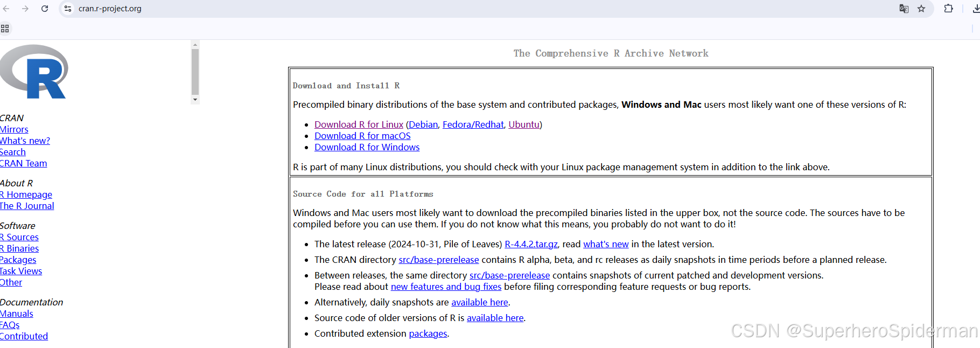Image resolution: width=980 pixels, height=348 pixels.
Task: Open the extensions puzzle icon
Action: pos(949,9)
